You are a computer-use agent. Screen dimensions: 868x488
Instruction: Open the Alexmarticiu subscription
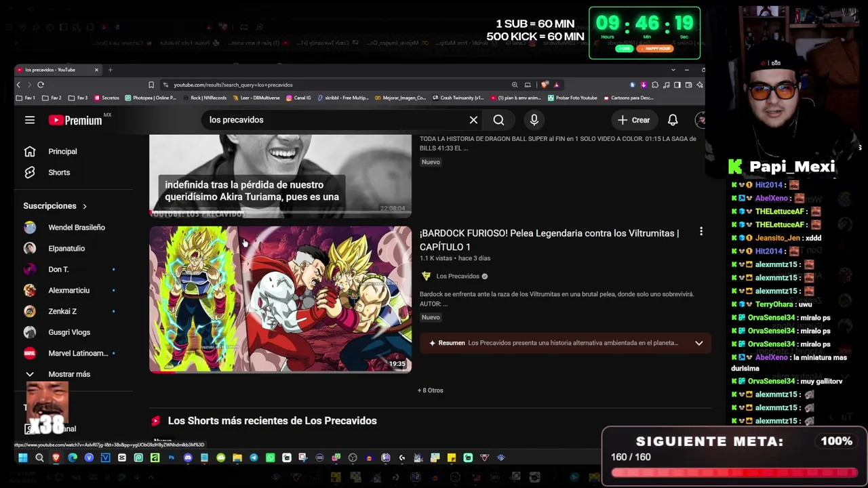68,290
